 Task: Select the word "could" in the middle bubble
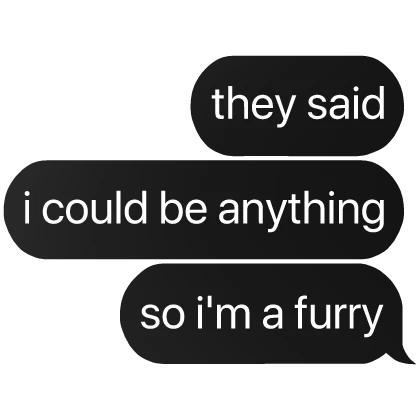pyautogui.click(x=94, y=207)
